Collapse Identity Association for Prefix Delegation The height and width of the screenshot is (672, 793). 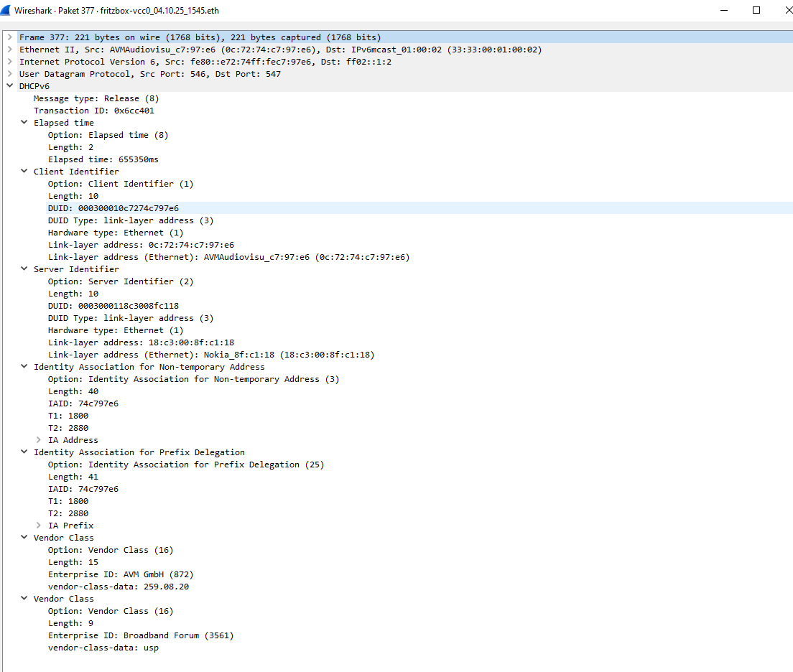point(24,452)
